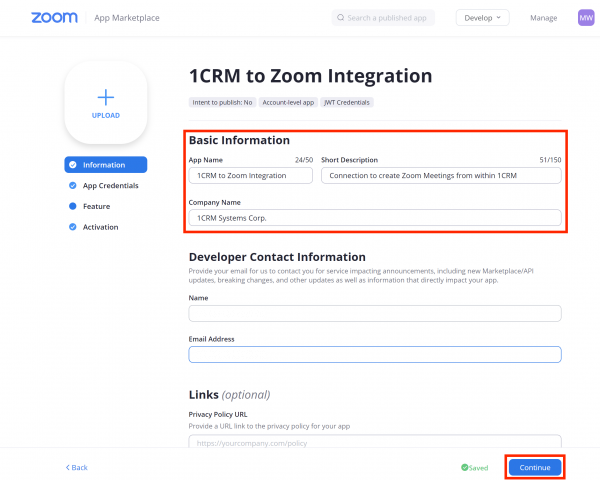Click the search magnifier icon
The width and height of the screenshot is (600, 480).
coord(341,18)
